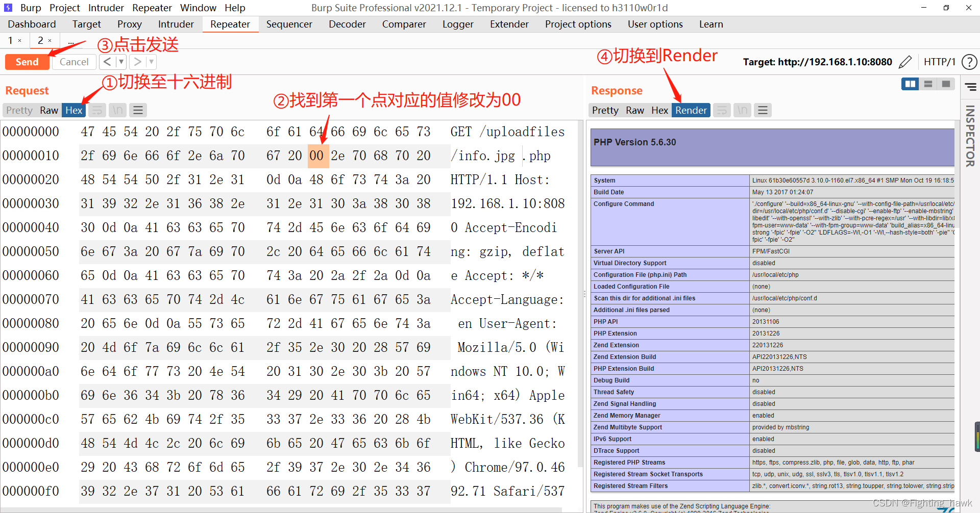Screen dimensions: 980x513
Task: Go to next request with forward arrow
Action: pos(137,62)
